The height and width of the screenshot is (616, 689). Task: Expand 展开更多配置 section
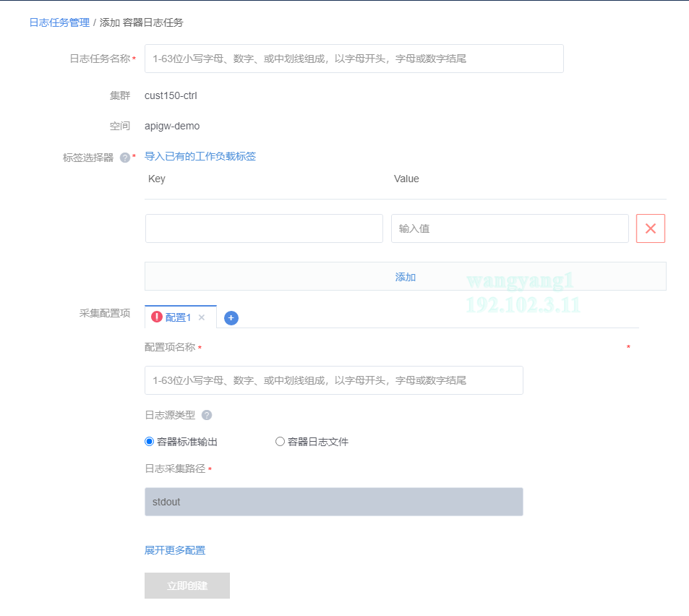coord(175,550)
